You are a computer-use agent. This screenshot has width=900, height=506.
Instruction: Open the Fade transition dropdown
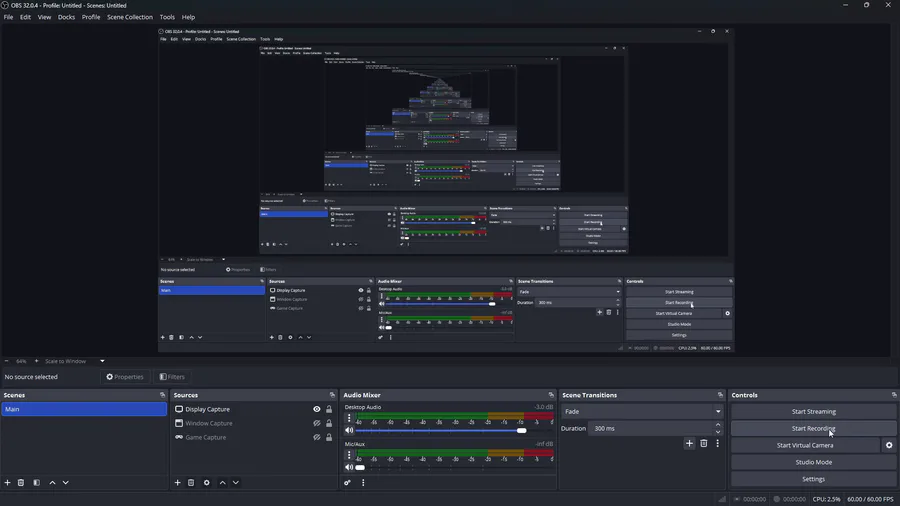coord(642,411)
